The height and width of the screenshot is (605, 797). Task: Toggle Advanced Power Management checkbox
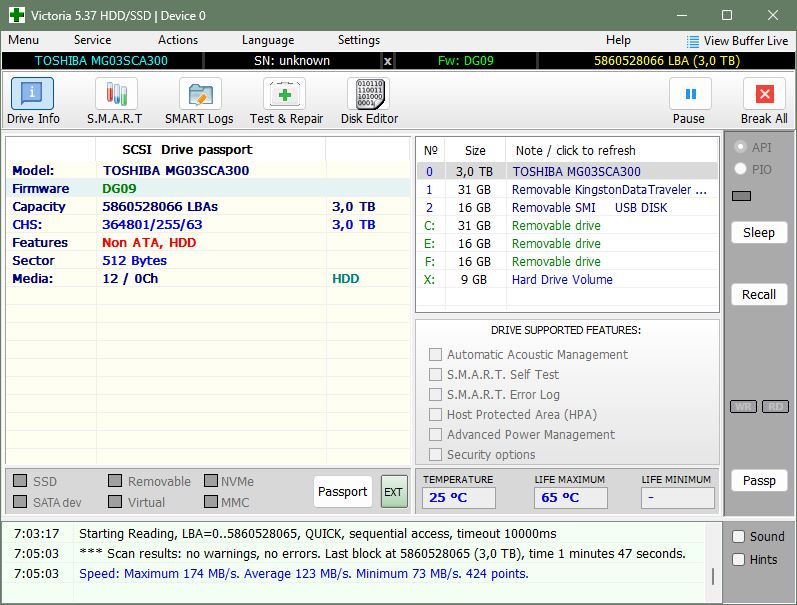(x=435, y=434)
